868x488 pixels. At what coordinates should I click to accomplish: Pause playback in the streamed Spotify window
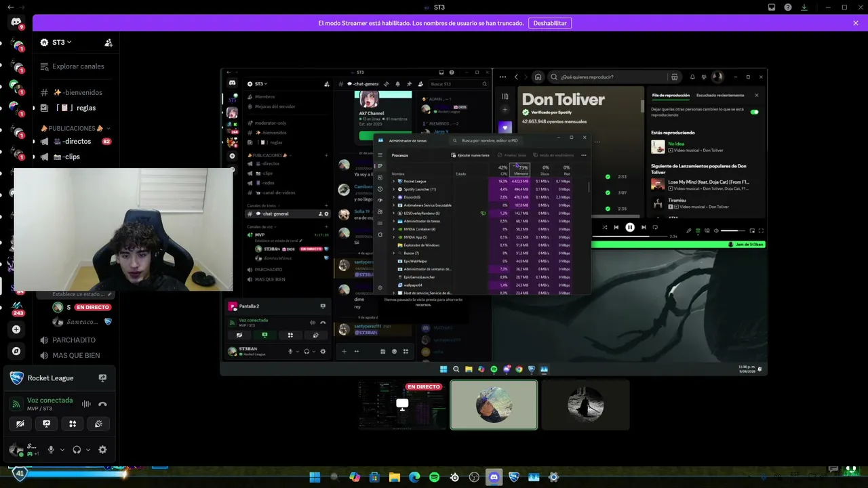(x=630, y=228)
